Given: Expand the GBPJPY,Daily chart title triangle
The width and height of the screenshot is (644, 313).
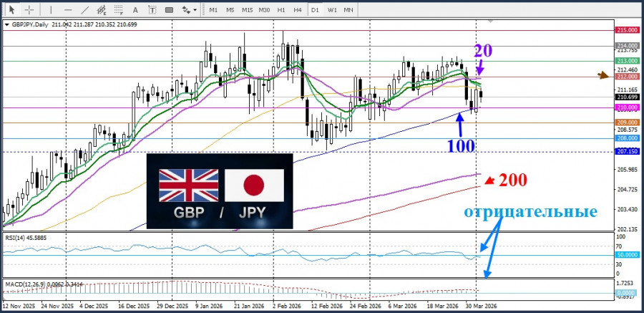Looking at the screenshot, I should pyautogui.click(x=6, y=25).
